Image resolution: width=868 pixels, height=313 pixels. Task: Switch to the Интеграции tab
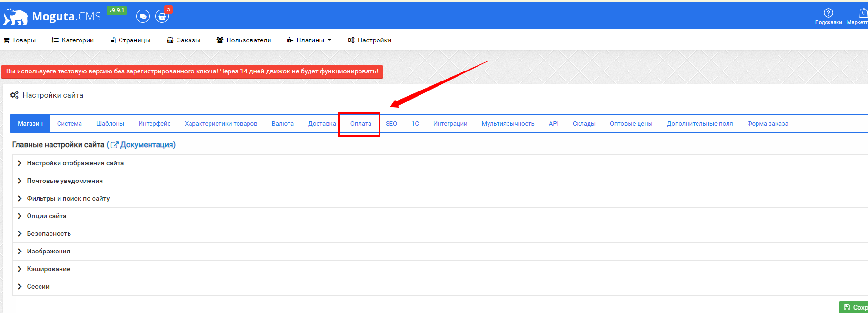tap(450, 124)
